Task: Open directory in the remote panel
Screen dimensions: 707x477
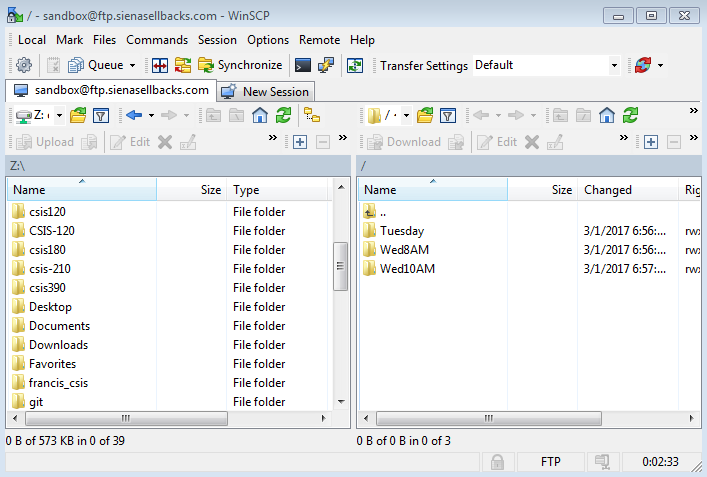Action: pos(425,115)
